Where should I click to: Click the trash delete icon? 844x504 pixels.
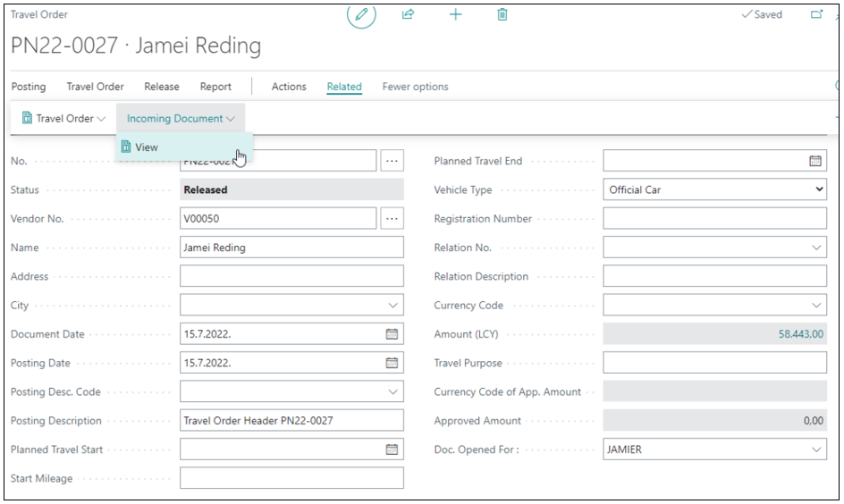502,14
